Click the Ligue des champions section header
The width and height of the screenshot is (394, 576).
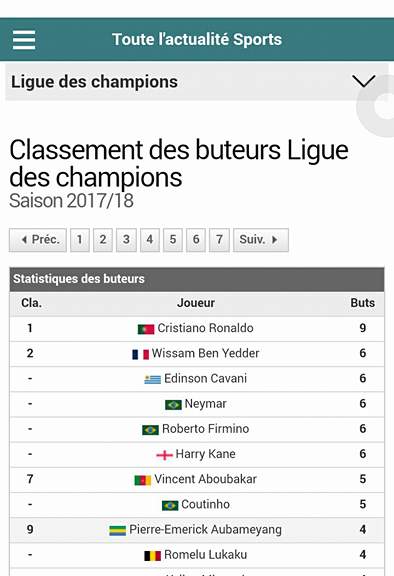click(x=196, y=82)
